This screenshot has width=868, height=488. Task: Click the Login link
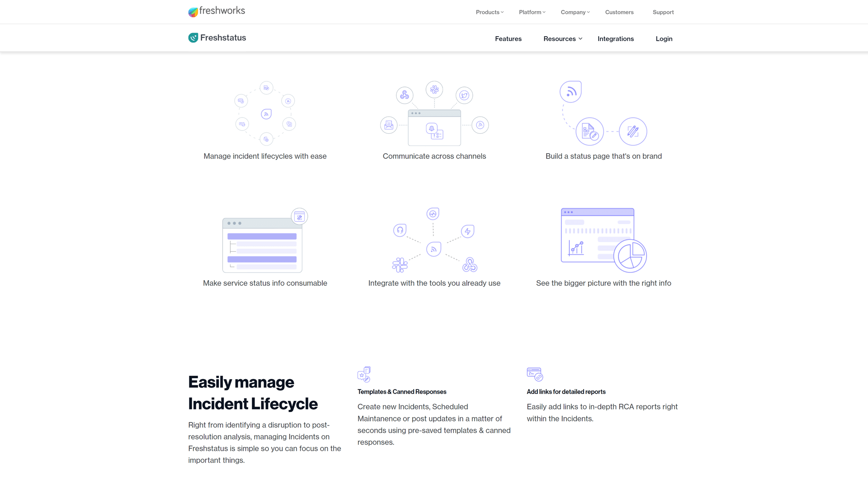pyautogui.click(x=664, y=39)
